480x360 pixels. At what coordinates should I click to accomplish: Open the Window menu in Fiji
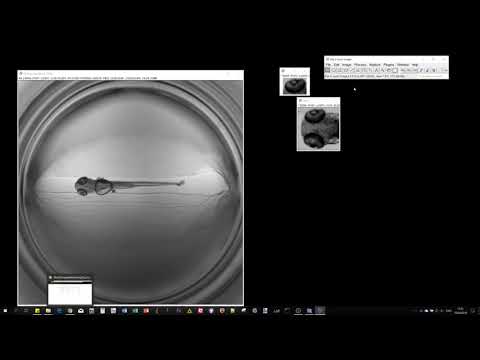pos(403,65)
